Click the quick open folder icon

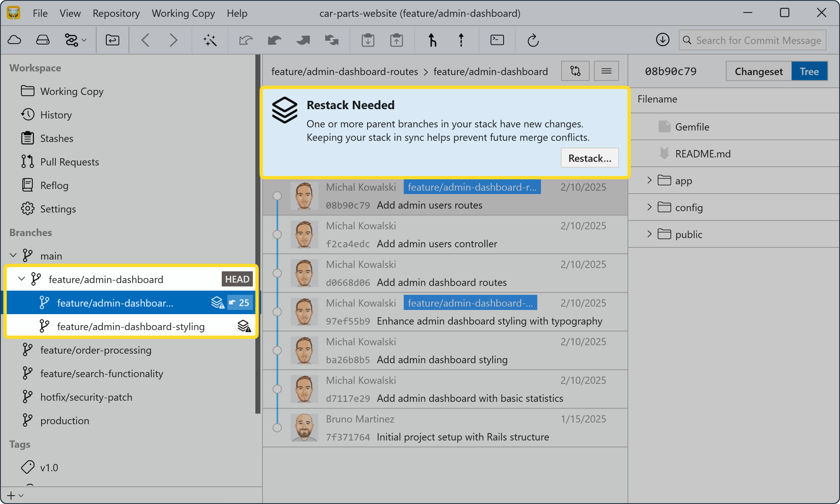(113, 40)
